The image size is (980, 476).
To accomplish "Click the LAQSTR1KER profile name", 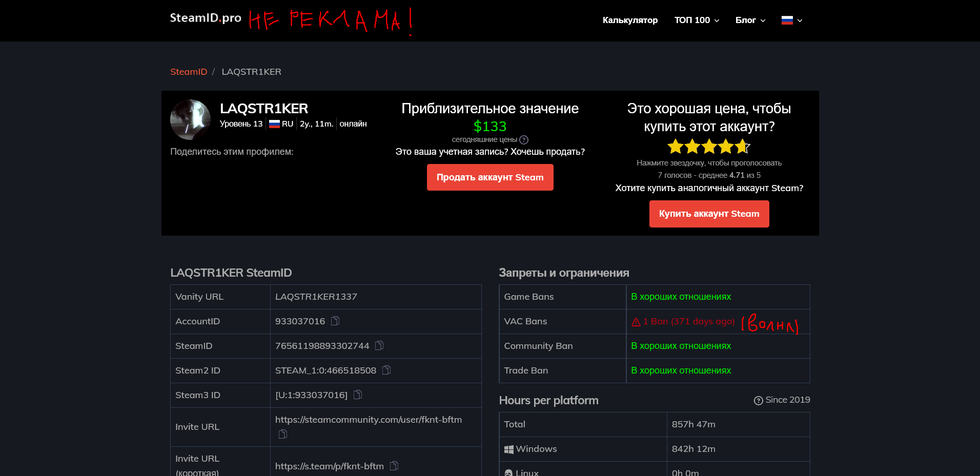I will (x=264, y=109).
